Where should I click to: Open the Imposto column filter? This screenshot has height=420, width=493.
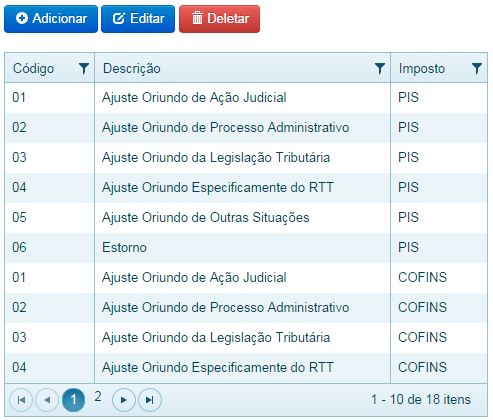[477, 69]
